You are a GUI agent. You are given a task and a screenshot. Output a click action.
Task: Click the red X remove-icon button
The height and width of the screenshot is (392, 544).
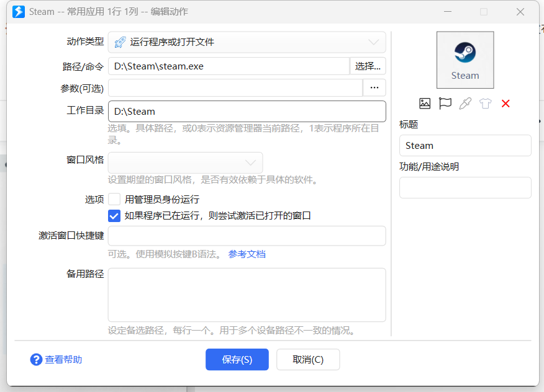pos(505,104)
